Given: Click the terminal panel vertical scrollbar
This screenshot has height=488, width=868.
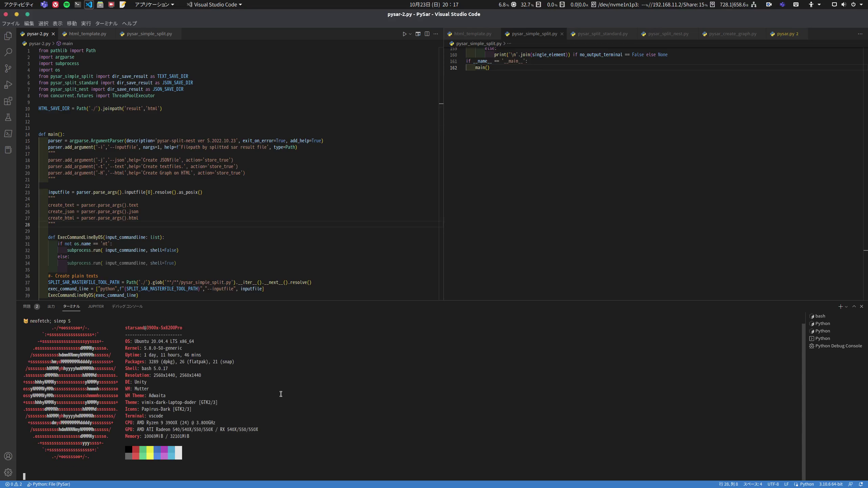Looking at the screenshot, I should 803,402.
